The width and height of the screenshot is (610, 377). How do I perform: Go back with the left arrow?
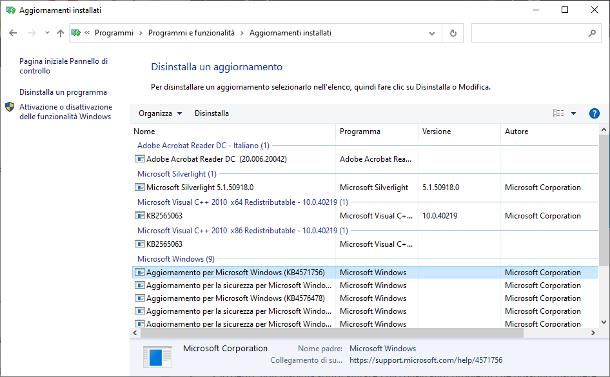[x=13, y=33]
